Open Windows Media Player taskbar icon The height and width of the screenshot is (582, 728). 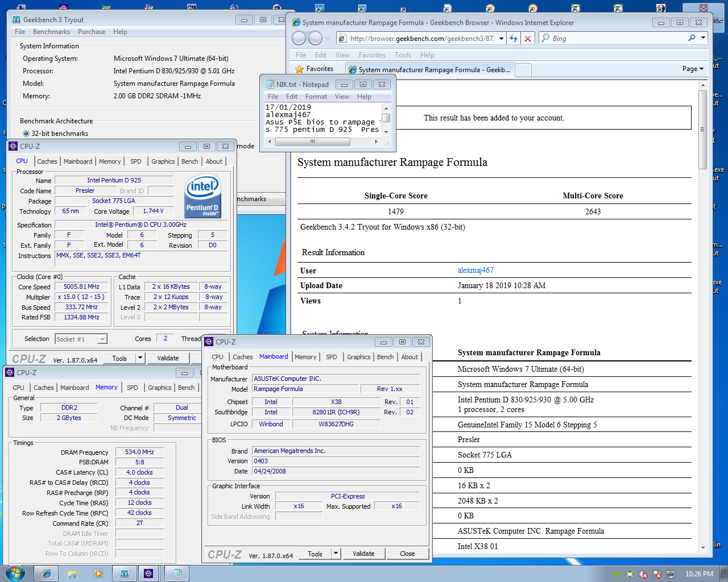(x=98, y=573)
